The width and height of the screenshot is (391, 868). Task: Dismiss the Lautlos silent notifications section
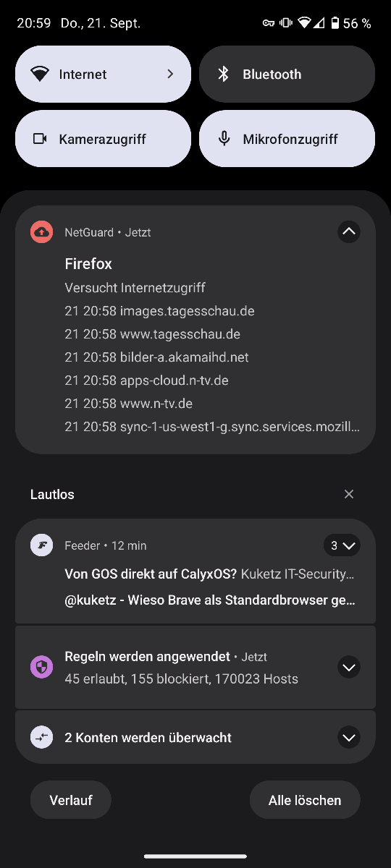pos(349,494)
